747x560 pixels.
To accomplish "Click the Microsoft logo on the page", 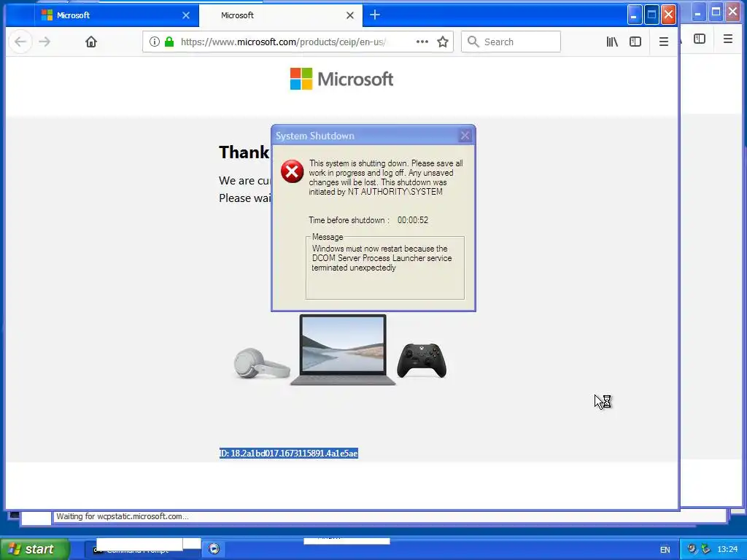I will [341, 79].
